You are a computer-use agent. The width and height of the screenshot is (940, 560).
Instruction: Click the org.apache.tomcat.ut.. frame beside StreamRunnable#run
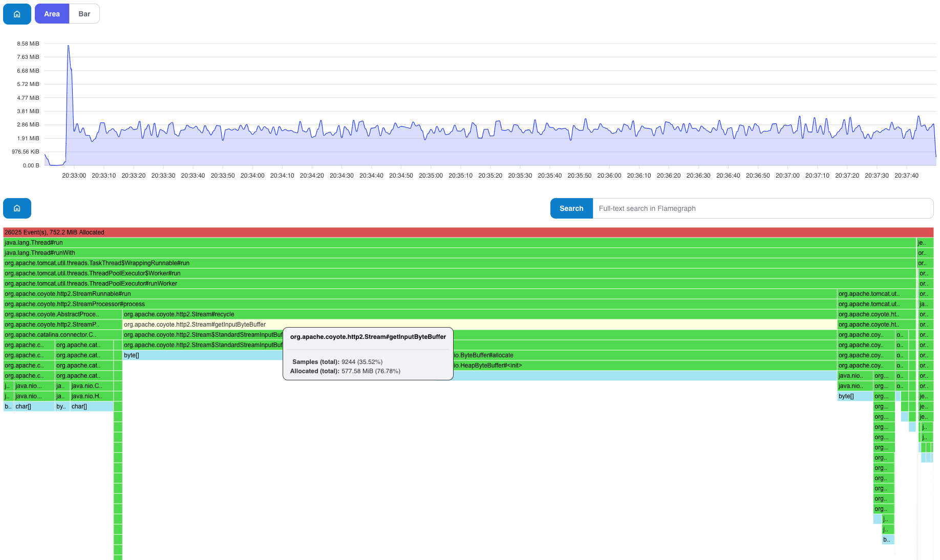click(876, 294)
